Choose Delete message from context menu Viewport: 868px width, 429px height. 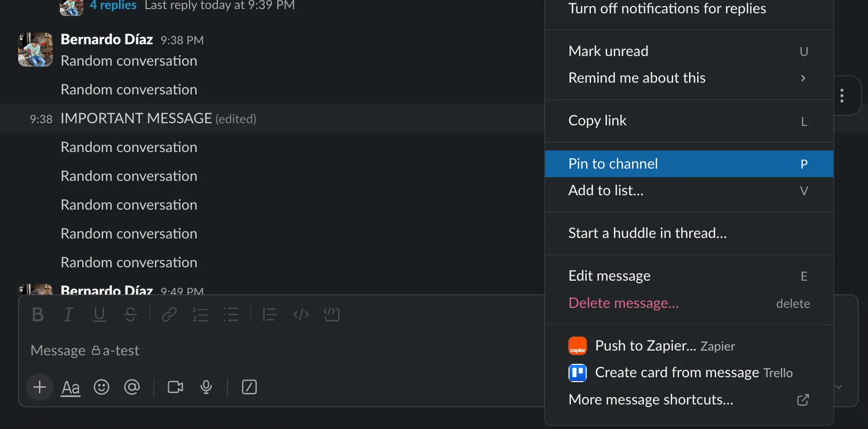coord(624,303)
